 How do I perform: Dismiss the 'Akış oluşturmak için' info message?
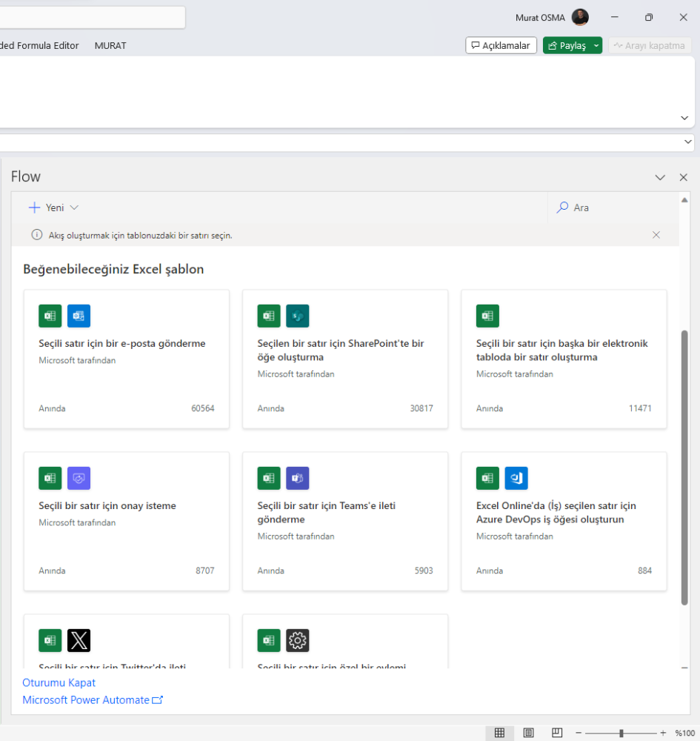point(656,235)
